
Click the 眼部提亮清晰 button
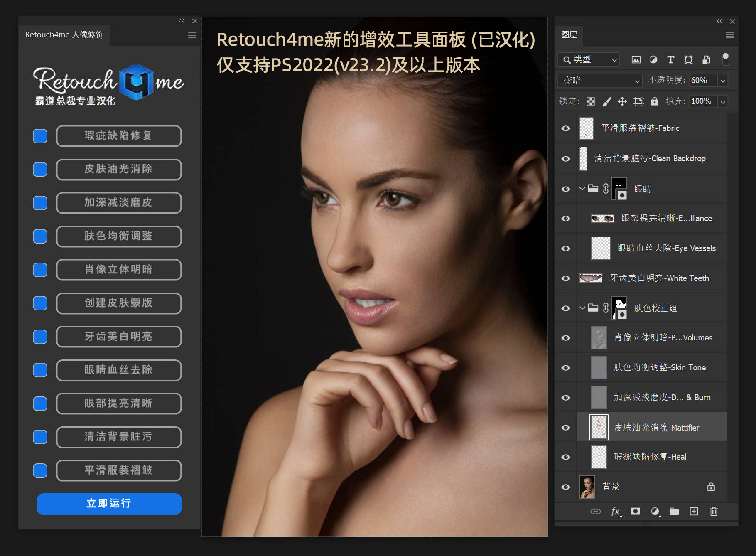point(119,403)
